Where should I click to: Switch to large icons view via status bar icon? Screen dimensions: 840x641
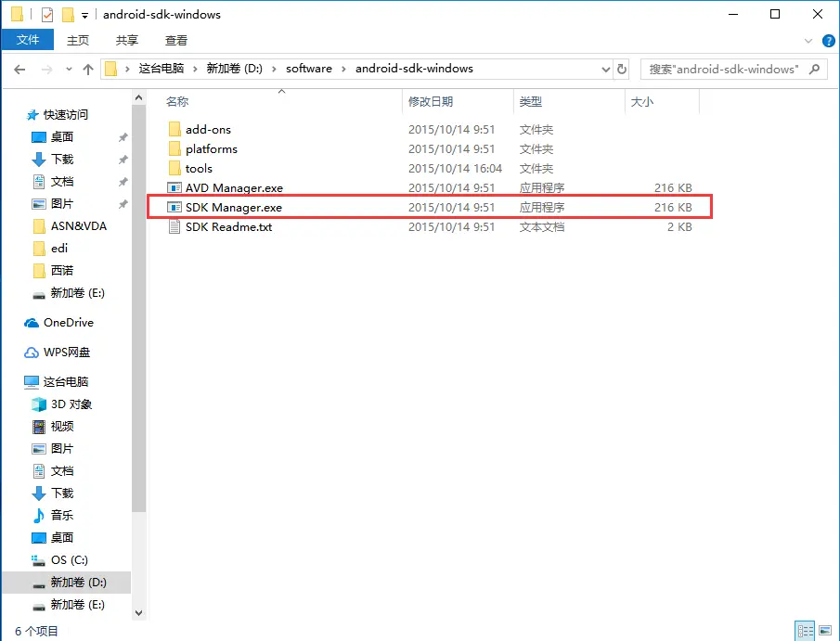tap(825, 631)
